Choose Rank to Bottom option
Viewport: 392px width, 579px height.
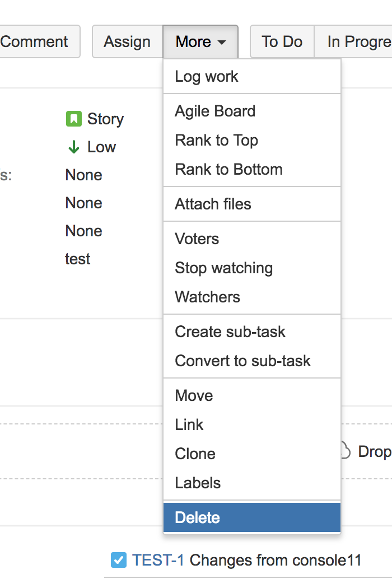[228, 170]
